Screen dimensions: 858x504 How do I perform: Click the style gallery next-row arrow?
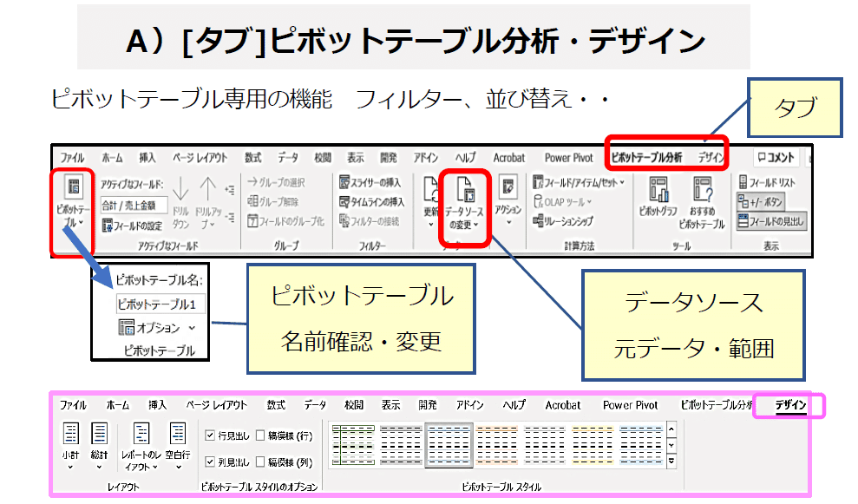[x=671, y=446]
